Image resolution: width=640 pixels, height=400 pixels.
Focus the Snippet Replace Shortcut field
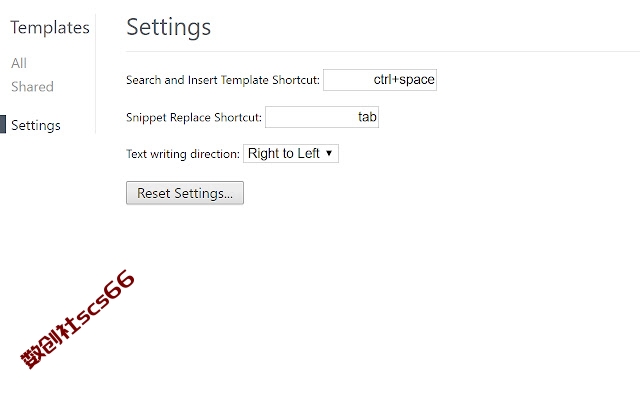click(x=322, y=117)
